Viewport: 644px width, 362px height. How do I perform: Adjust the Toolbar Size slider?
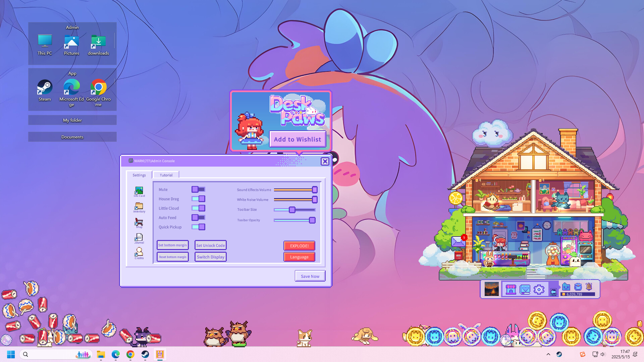(x=292, y=209)
